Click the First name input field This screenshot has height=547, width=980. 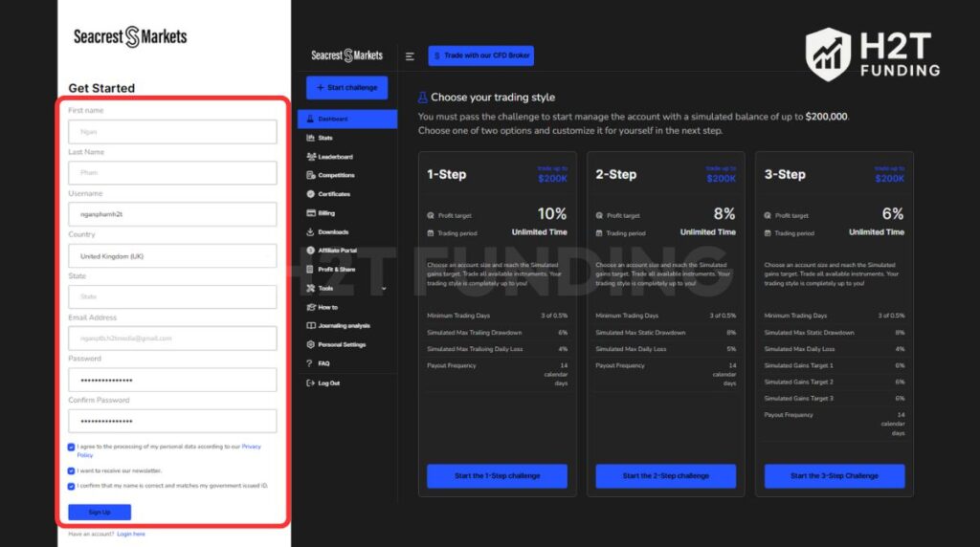click(x=172, y=132)
